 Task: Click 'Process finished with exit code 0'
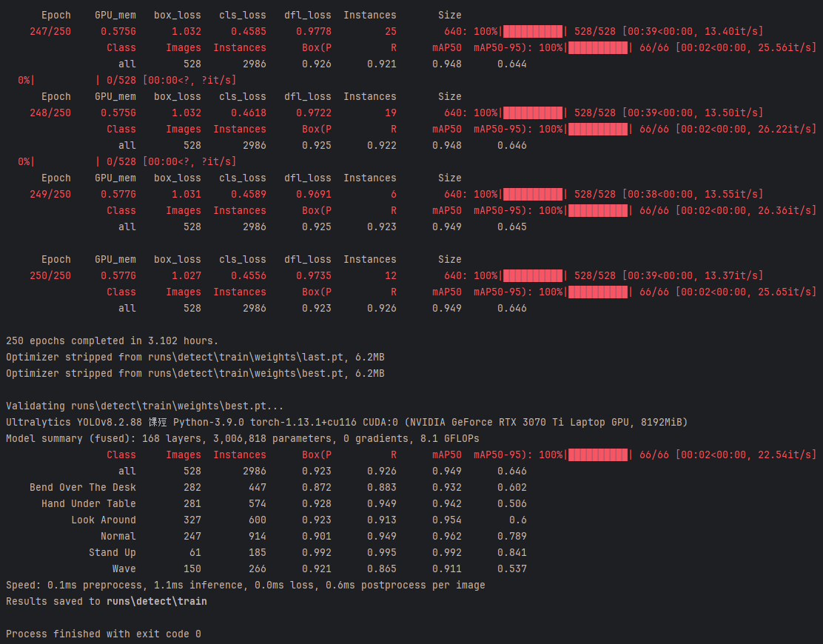point(104,634)
